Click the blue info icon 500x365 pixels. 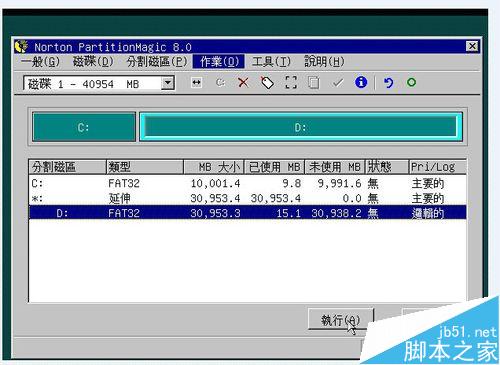(x=361, y=82)
